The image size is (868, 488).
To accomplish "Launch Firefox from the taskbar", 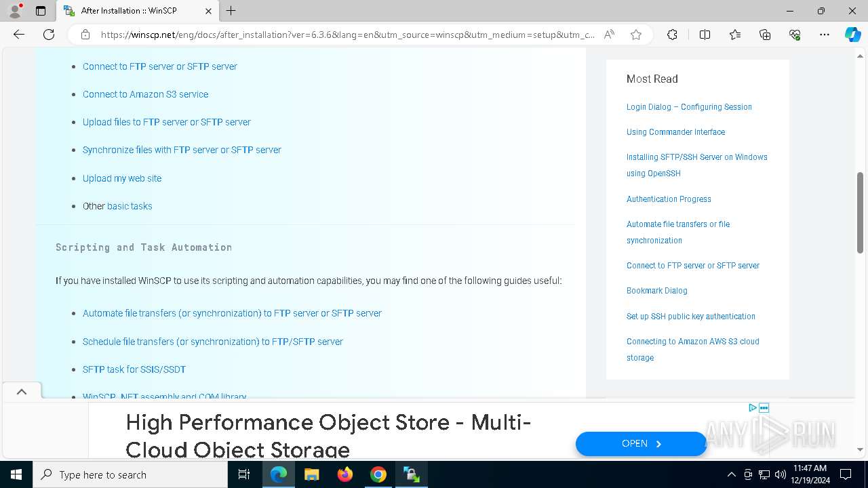I will 345,474.
